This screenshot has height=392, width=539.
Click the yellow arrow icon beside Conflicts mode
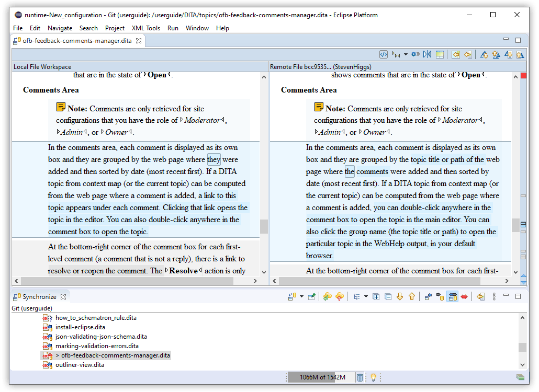480,296
